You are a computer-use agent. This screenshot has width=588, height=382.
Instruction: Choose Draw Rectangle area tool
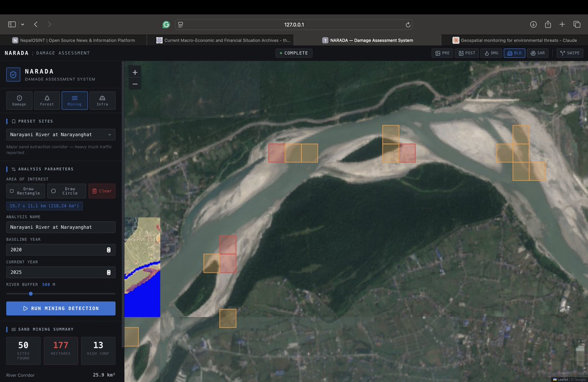click(x=25, y=191)
